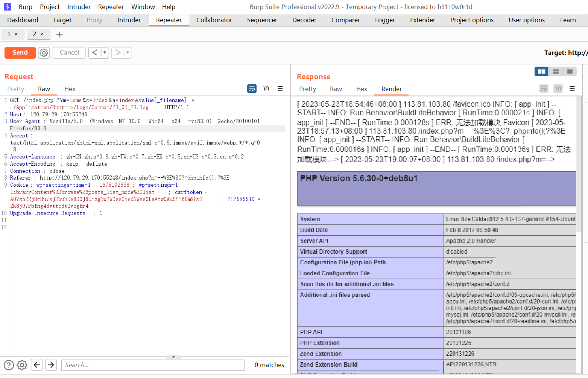
Task: Go forward to the next request in history
Action: [x=118, y=53]
